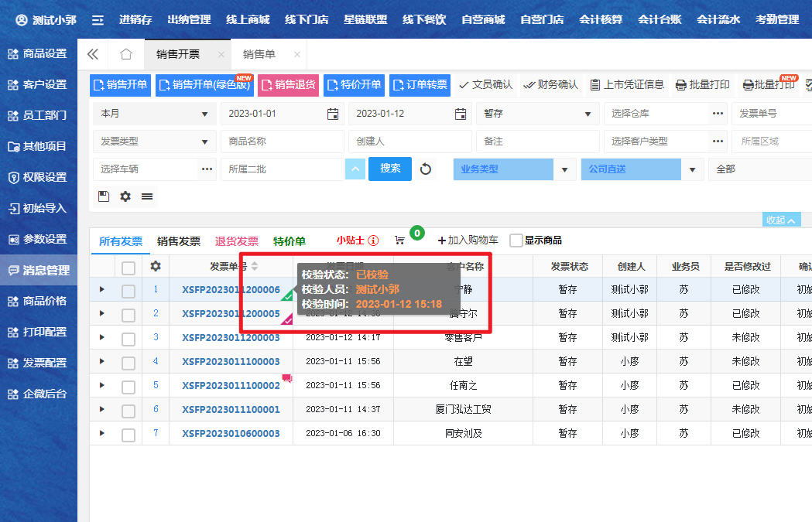
Task: Switch to the 销售单 tab
Action: [x=259, y=54]
